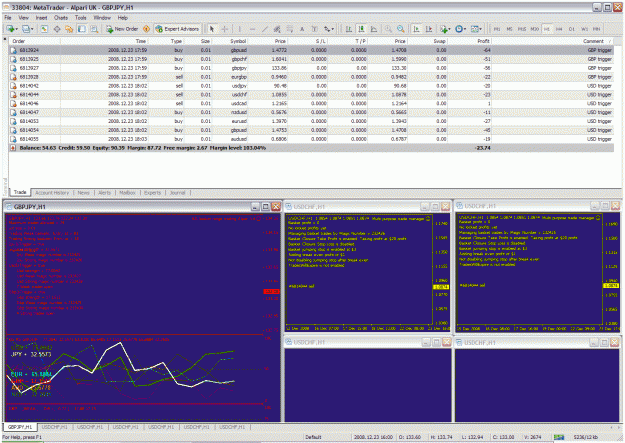
Task: Switch to Account History tab
Action: (x=52, y=193)
